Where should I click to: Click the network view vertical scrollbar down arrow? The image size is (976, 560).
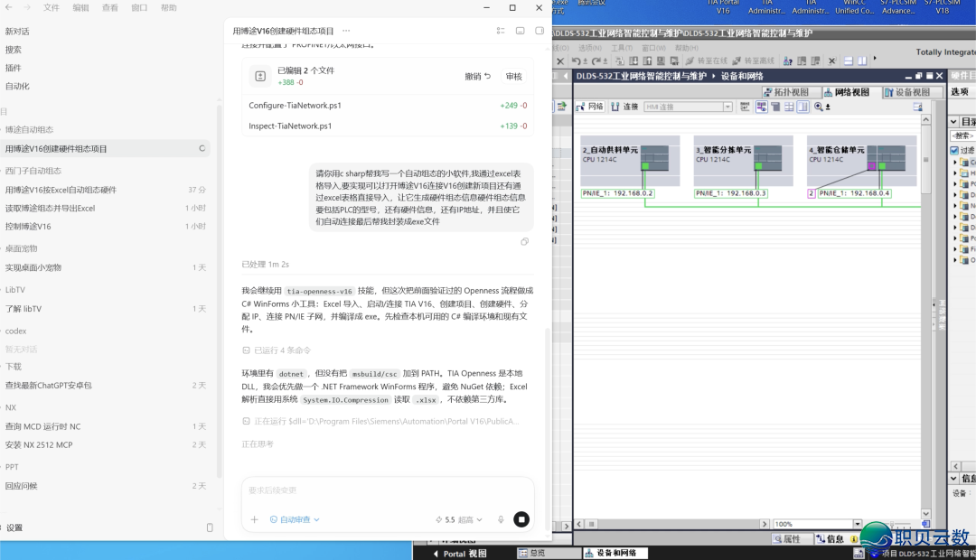pyautogui.click(x=926, y=514)
